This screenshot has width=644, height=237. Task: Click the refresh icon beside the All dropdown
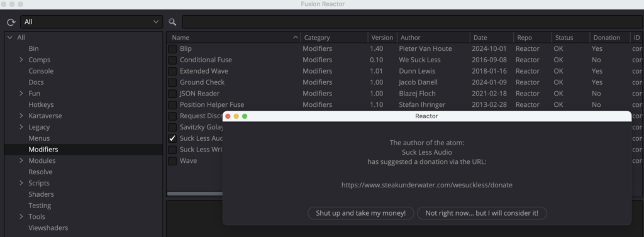pyautogui.click(x=11, y=22)
